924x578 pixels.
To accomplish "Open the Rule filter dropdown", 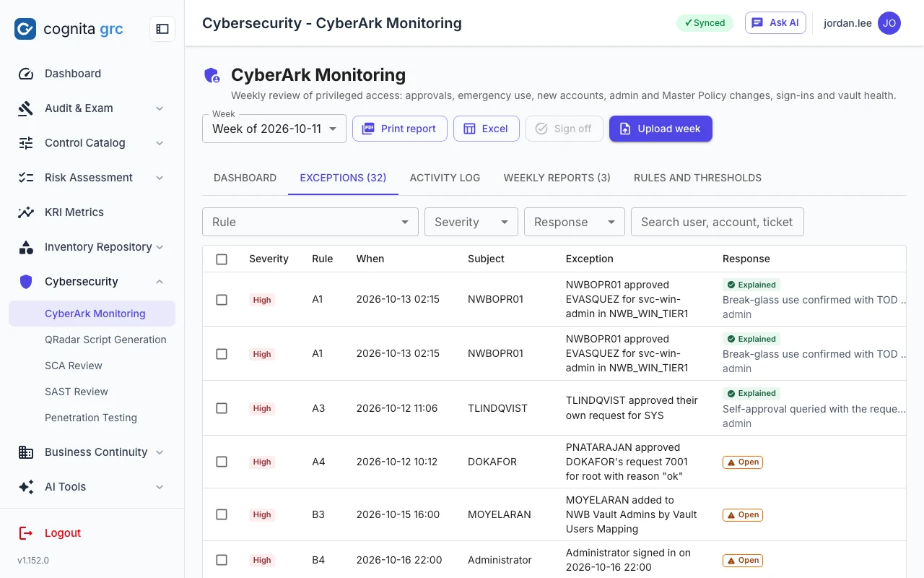I will (x=310, y=222).
